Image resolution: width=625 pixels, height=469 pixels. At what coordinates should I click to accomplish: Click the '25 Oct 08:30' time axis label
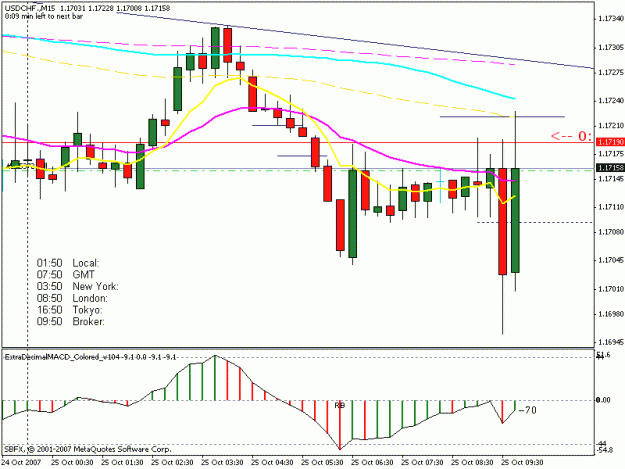pyautogui.click(x=472, y=463)
